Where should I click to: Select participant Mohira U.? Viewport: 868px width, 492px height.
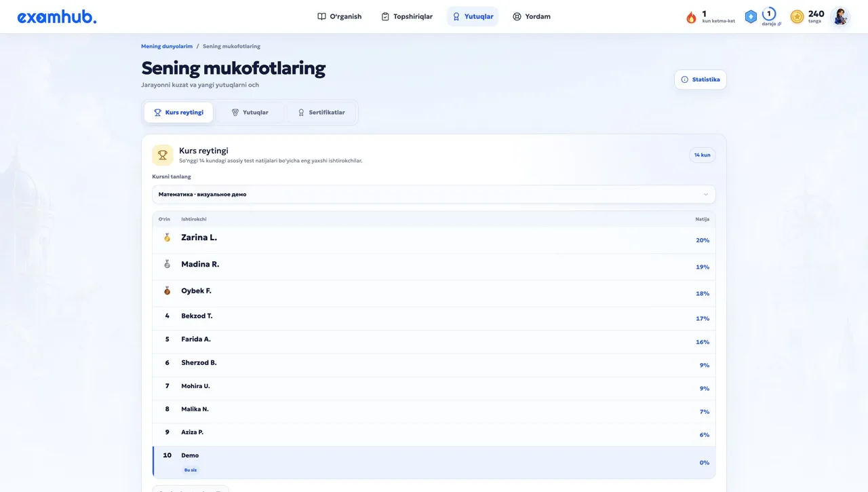195,385
